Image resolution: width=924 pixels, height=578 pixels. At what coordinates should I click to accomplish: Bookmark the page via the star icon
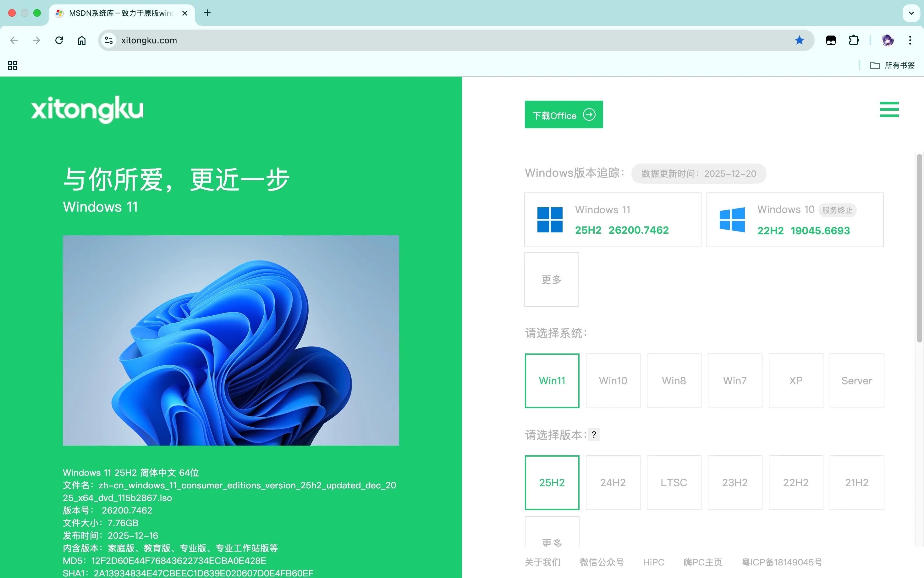click(x=800, y=40)
